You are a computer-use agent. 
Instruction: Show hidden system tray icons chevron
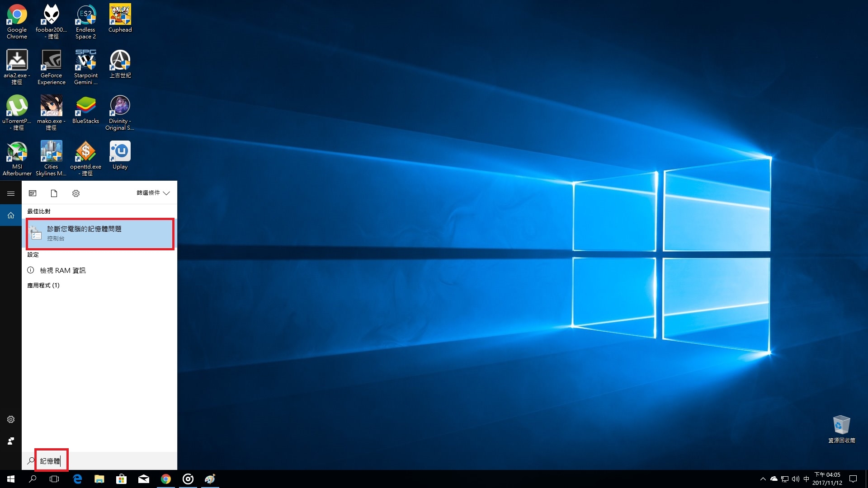[x=763, y=479]
